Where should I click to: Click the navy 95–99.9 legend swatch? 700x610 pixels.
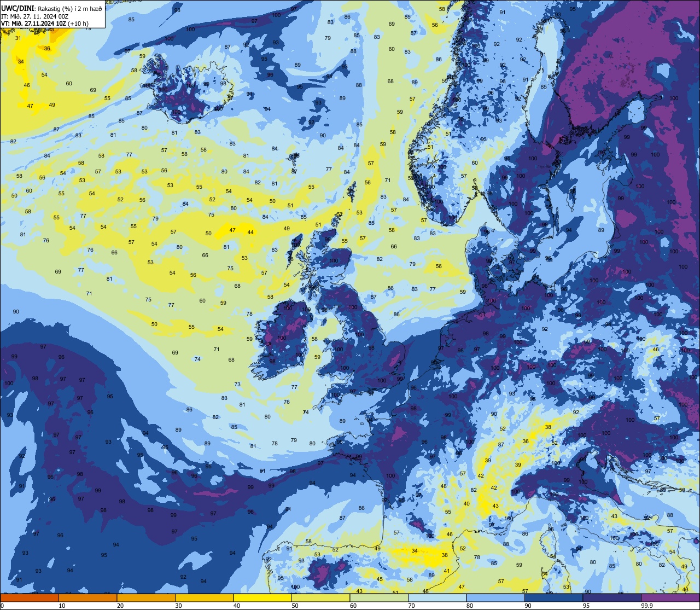612,597
